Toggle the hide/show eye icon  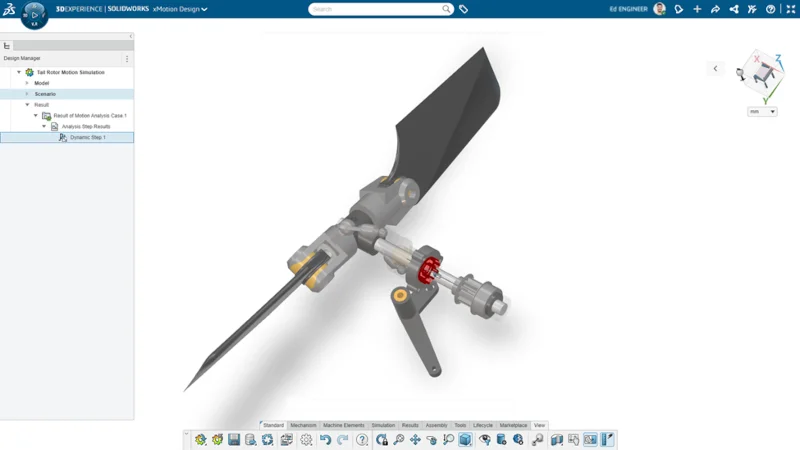485,440
